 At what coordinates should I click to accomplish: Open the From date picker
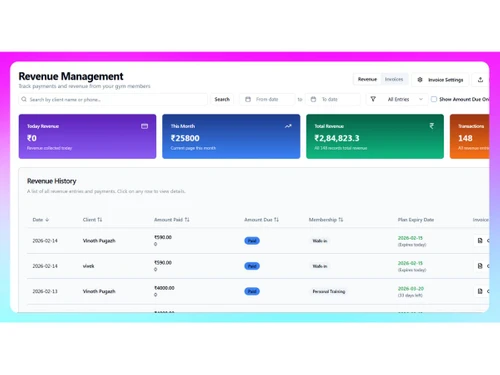tap(267, 99)
